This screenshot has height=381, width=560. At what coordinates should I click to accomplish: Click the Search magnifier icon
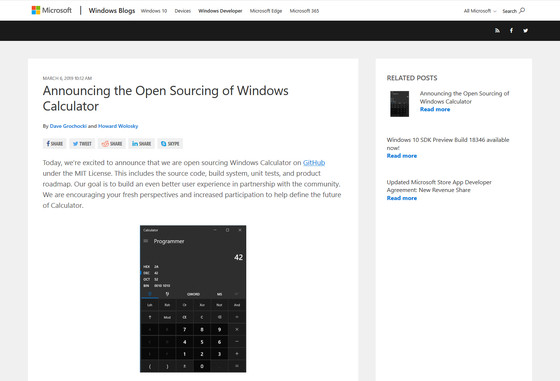pos(522,10)
